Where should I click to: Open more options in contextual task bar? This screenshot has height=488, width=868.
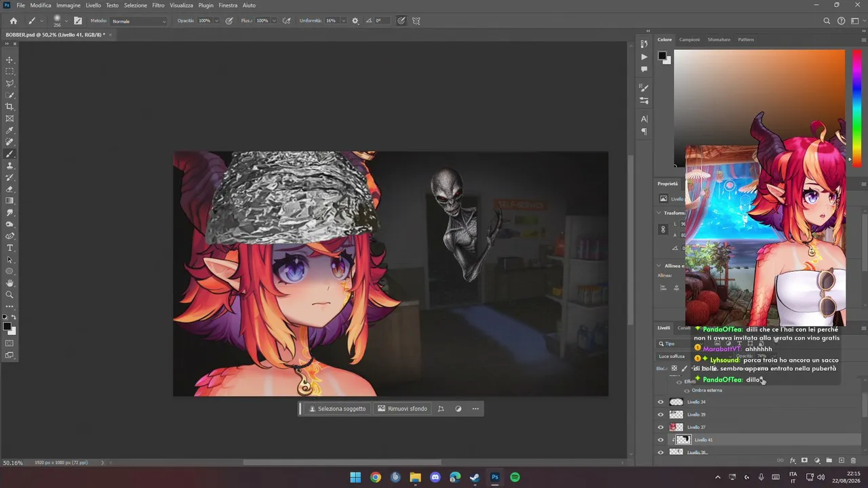(x=475, y=409)
